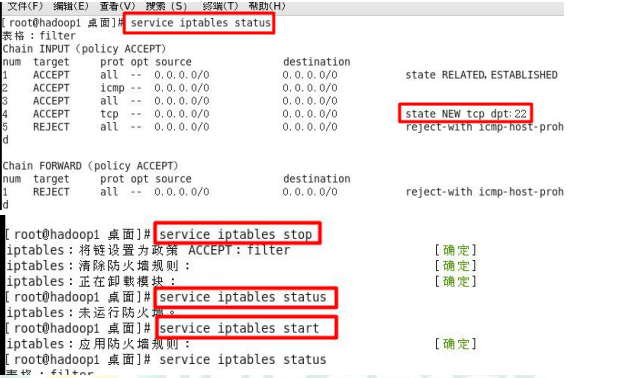This screenshot has width=636, height=378.
Task: Click [确定] beside 正在卸载模块
Action: 456,281
